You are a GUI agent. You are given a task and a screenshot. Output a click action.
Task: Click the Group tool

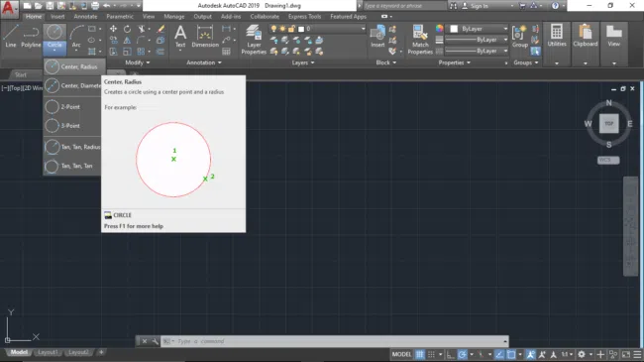(520, 36)
